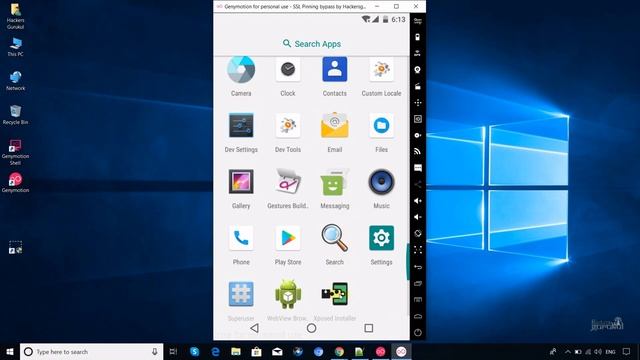Image resolution: width=640 pixels, height=360 pixels.
Task: Show hidden system tray icons
Action: (x=567, y=351)
